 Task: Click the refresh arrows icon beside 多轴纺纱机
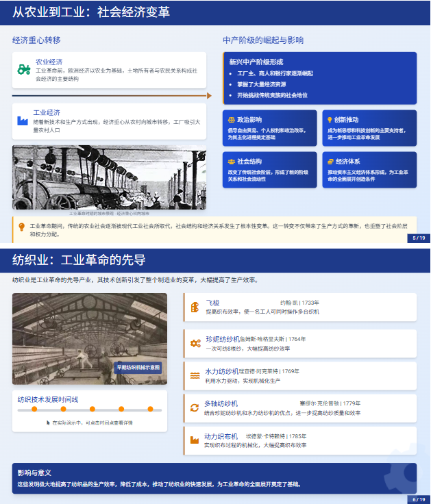(195, 408)
